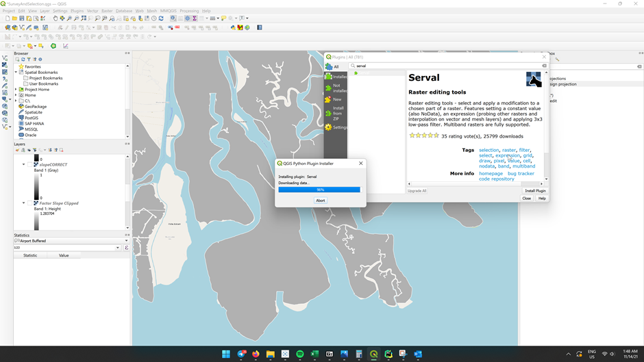Click the download progress bar at 96%
The height and width of the screenshot is (362, 644).
[x=319, y=190]
